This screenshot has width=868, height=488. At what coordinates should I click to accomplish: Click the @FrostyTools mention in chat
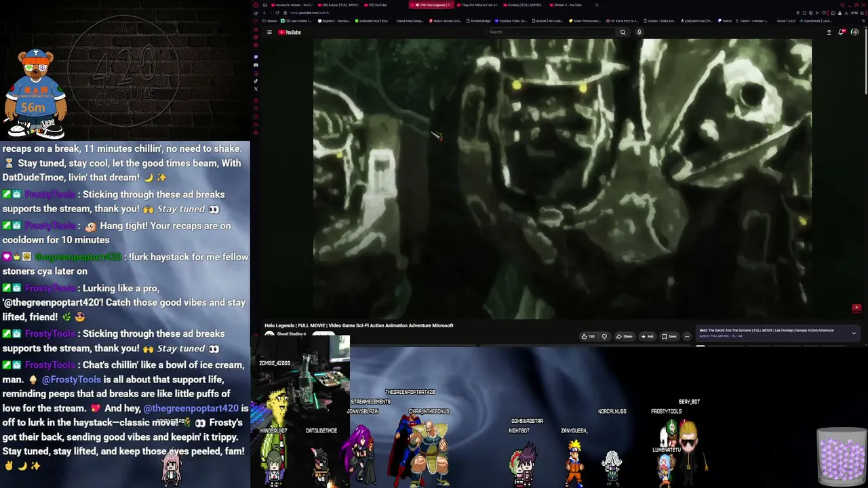point(71,380)
